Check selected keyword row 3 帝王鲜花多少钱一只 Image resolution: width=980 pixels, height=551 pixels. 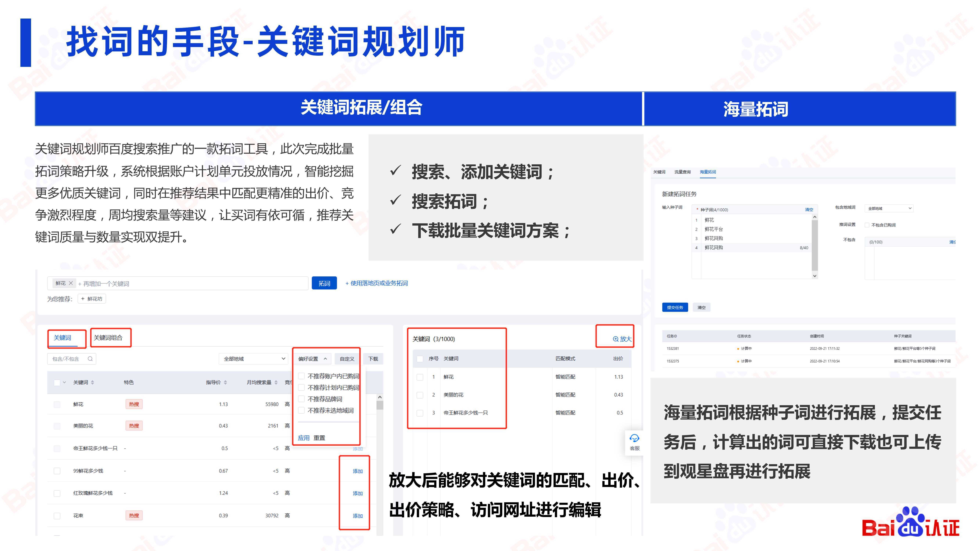(420, 413)
